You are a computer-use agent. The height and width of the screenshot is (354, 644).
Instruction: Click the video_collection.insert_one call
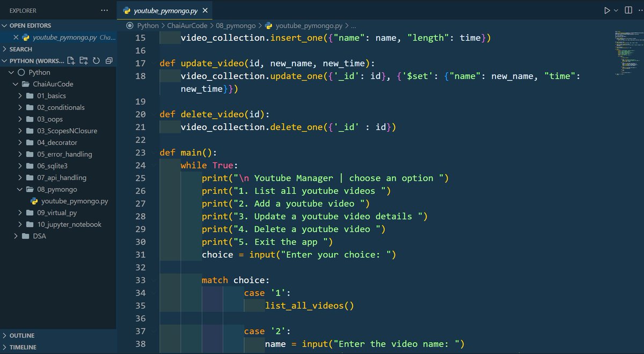(x=336, y=38)
